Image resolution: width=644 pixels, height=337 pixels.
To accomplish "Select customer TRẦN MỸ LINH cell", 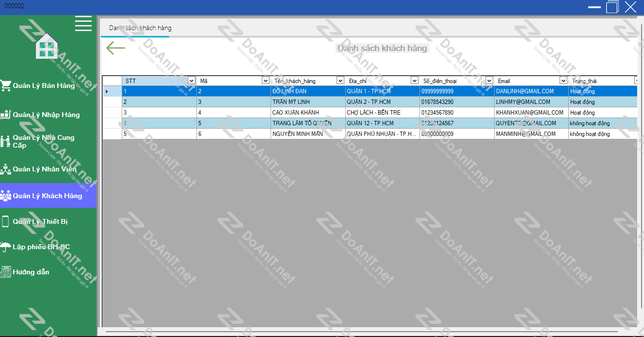I will [x=308, y=102].
